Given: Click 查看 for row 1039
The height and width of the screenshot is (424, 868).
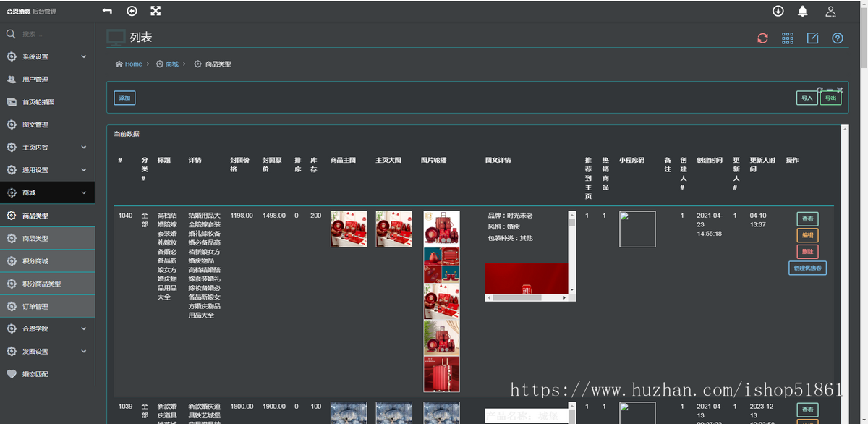Looking at the screenshot, I should pos(807,410).
